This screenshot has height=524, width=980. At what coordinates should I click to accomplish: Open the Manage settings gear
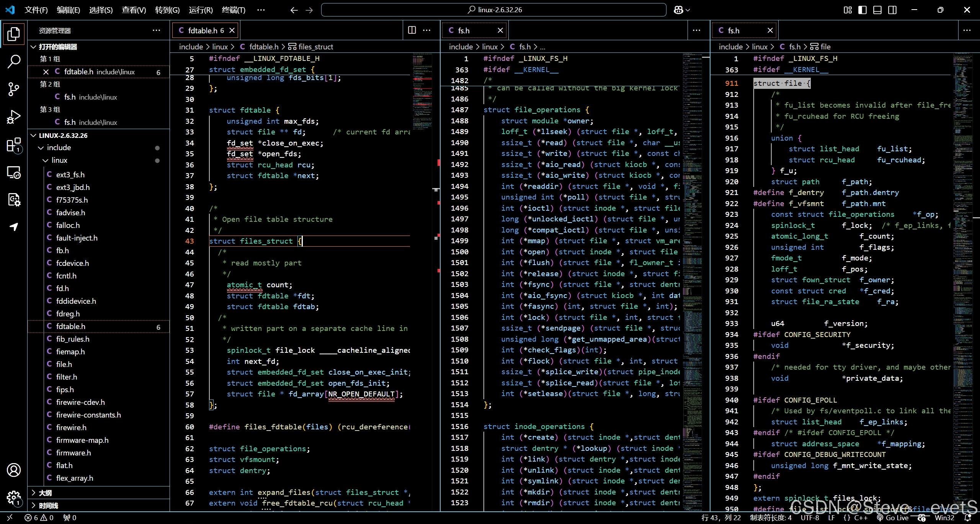coord(14,498)
